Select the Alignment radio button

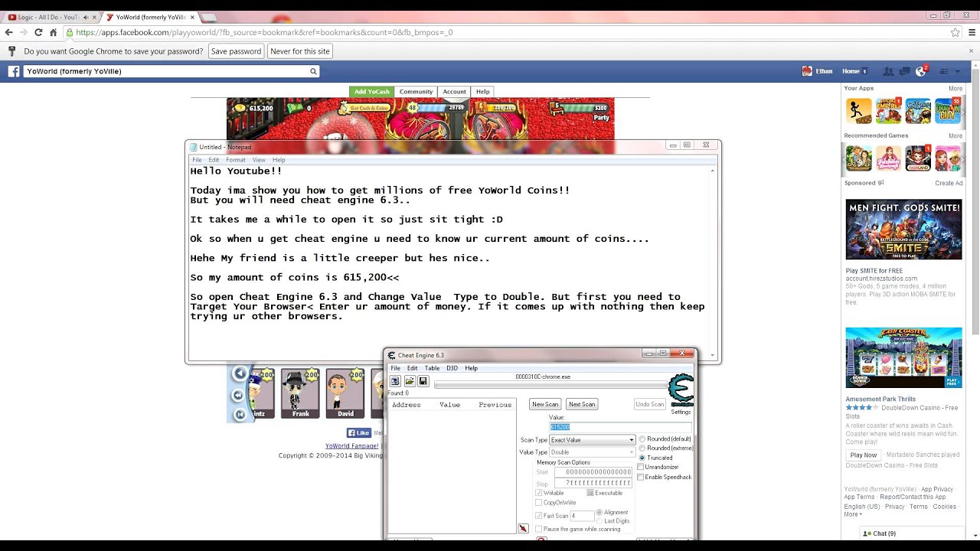599,512
